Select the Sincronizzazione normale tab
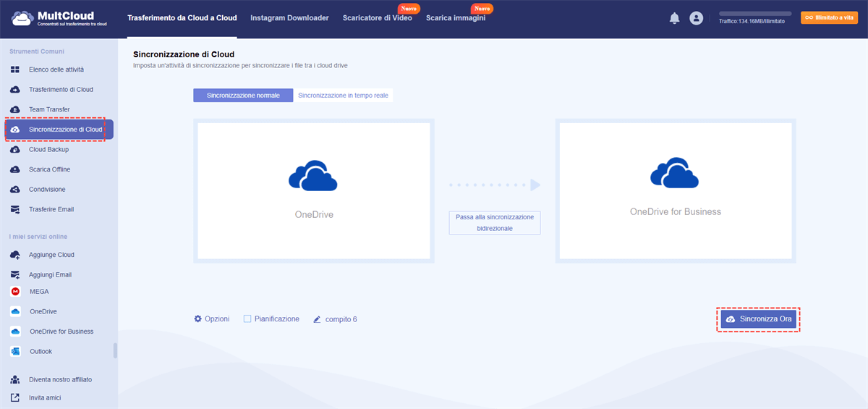 [x=243, y=96]
